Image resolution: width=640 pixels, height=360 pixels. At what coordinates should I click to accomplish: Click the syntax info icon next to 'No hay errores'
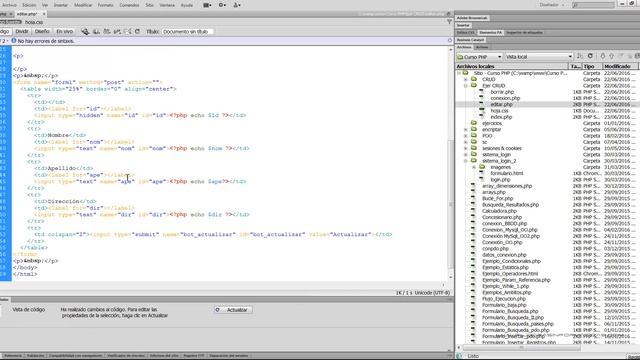14,41
